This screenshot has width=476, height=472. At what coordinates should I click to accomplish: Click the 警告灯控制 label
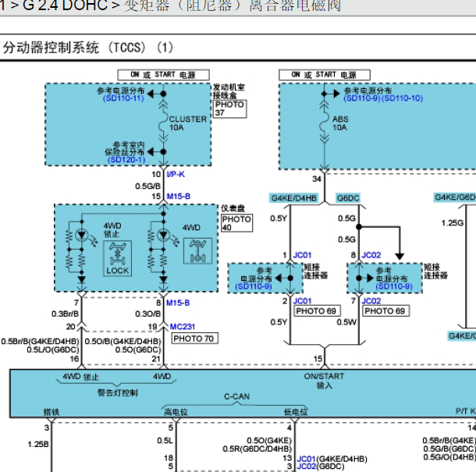click(118, 392)
